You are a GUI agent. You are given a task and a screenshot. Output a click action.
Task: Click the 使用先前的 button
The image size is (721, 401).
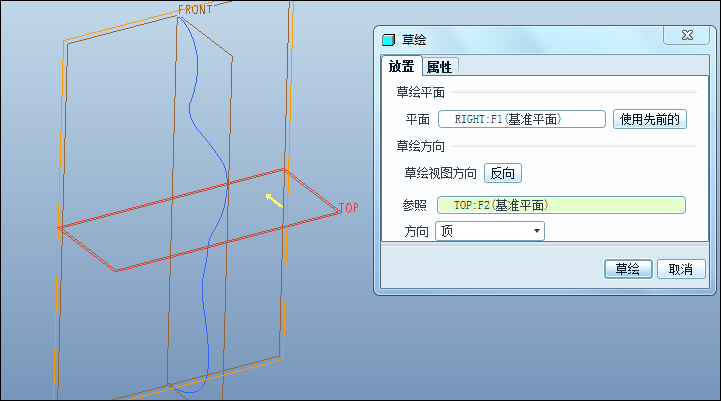[x=649, y=119]
